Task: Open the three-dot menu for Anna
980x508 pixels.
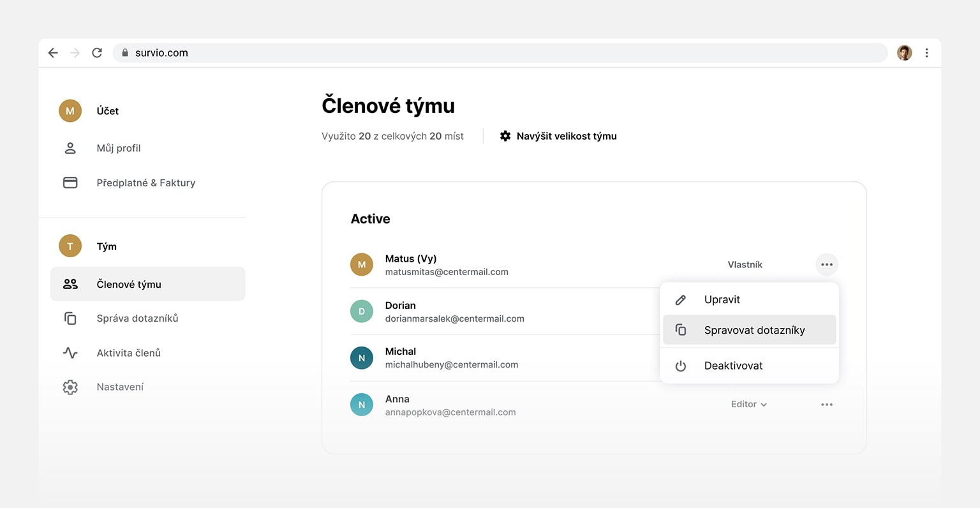Action: click(x=827, y=404)
